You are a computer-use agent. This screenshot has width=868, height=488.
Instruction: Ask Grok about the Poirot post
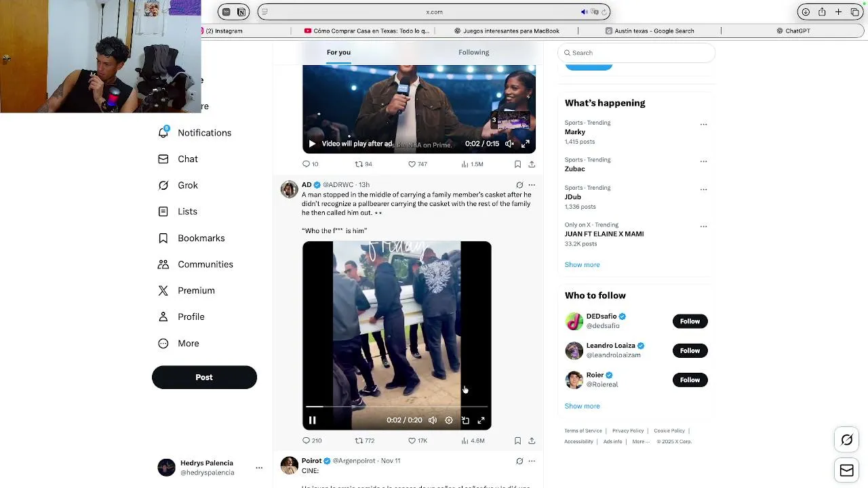(519, 461)
